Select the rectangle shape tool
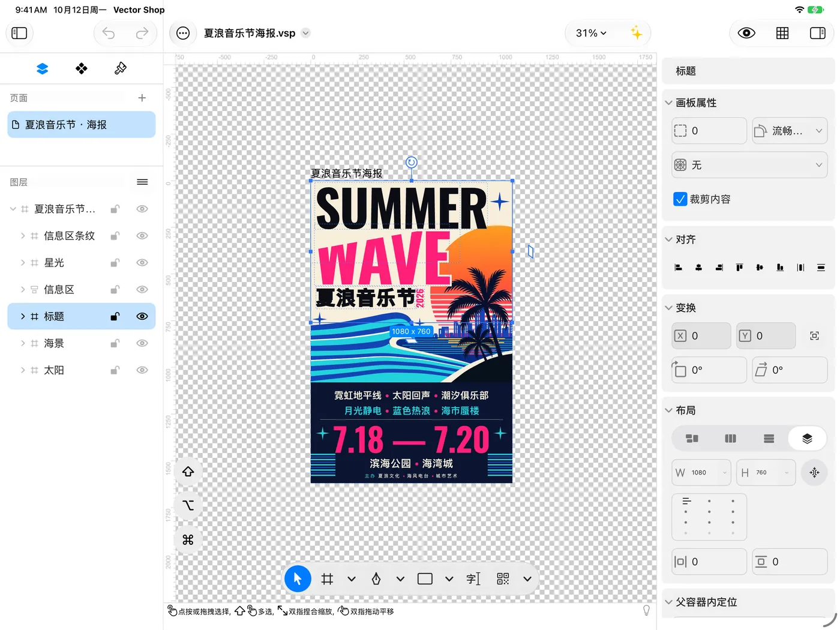This screenshot has width=840, height=630. pyautogui.click(x=425, y=579)
